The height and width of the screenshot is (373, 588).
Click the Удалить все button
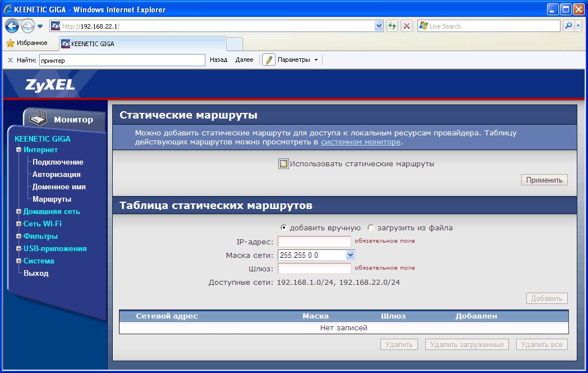[x=542, y=344]
